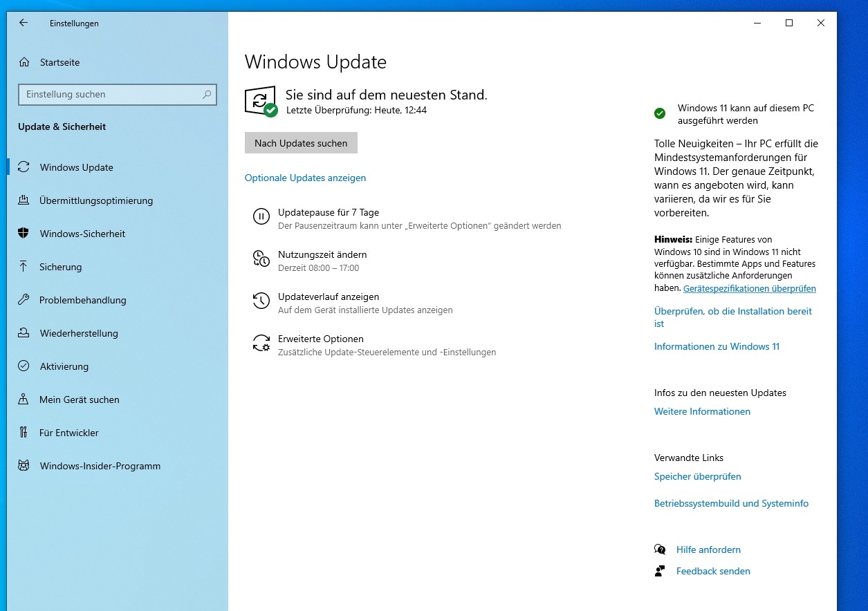
Task: Click the Windows Update page title
Action: (315, 62)
